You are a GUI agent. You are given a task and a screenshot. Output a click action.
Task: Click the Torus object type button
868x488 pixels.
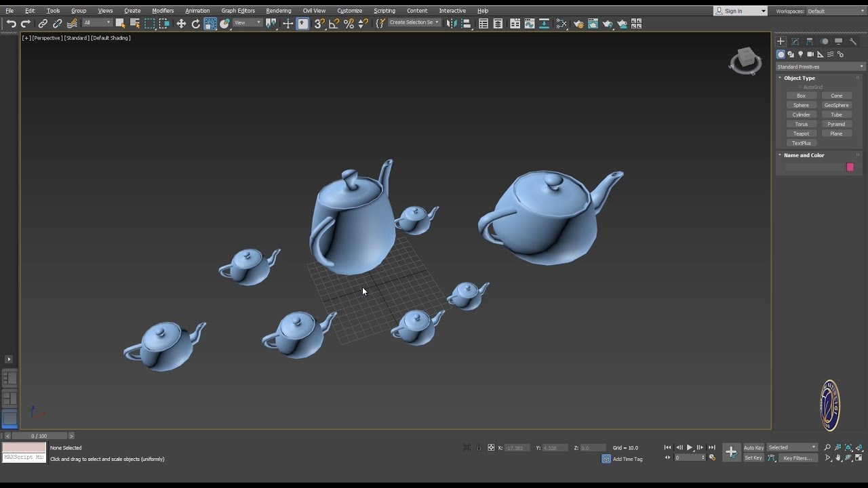[802, 124]
